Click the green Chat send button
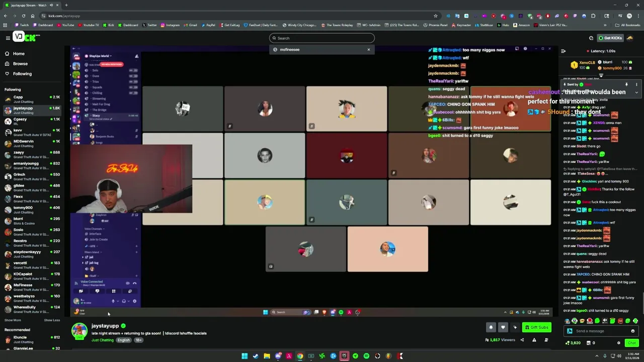This screenshot has width=644, height=362. click(x=631, y=343)
